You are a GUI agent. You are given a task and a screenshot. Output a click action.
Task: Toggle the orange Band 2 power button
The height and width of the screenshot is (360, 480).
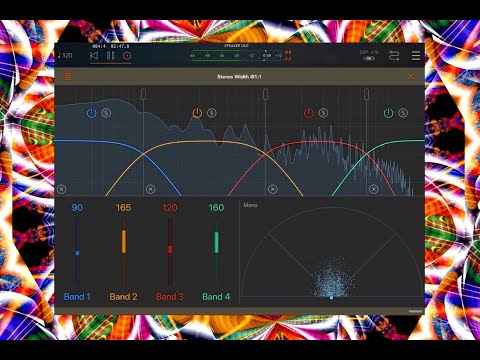pos(197,113)
